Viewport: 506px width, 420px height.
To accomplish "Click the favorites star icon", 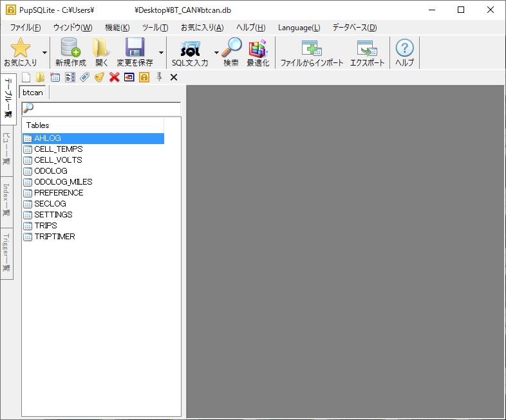I will 21,48.
